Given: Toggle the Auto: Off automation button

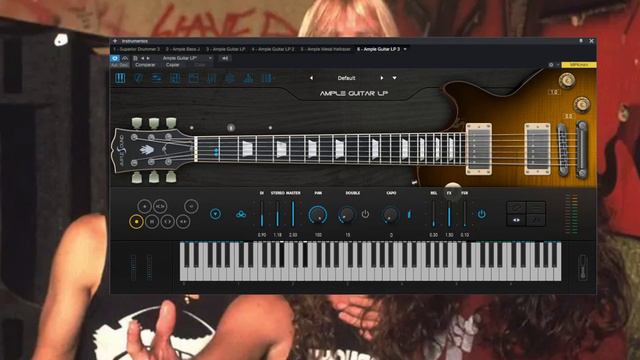Looking at the screenshot, I should 120,65.
